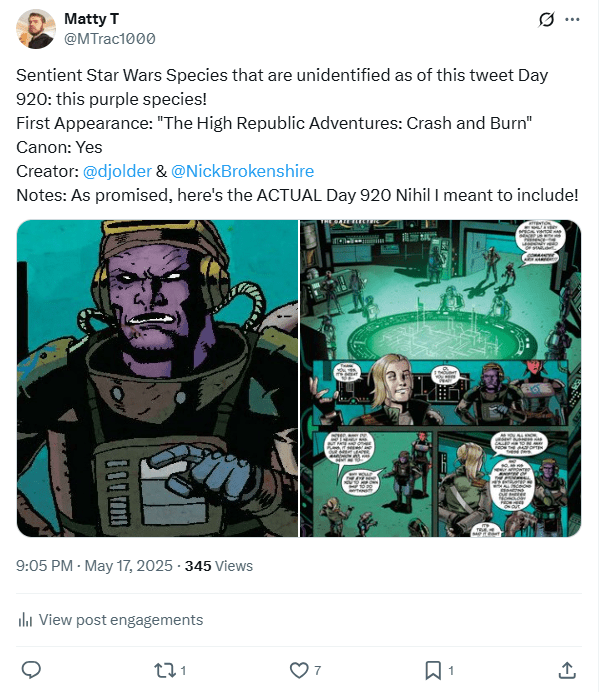601x692 pixels.
Task: Click the like count of 7
Action: [317, 670]
